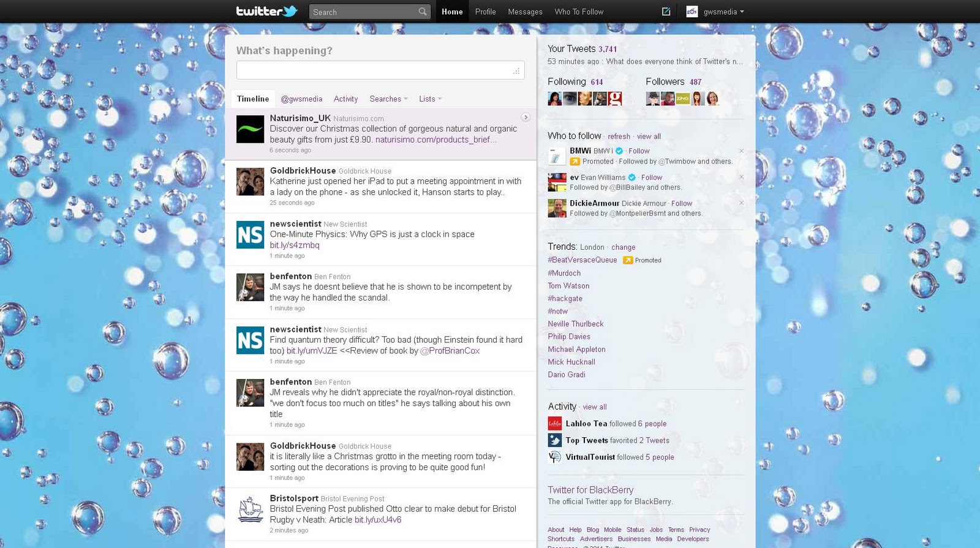The image size is (980, 548).
Task: Follow DickieArmour
Action: point(682,203)
